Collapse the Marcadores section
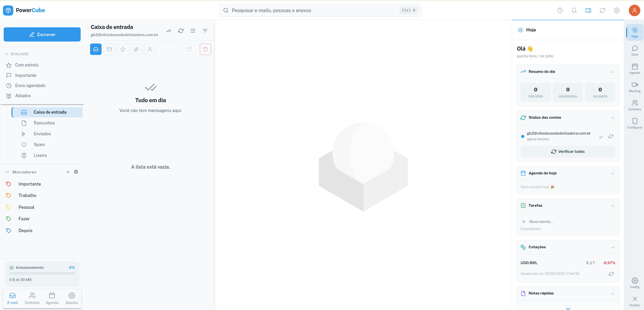Screen dimensions: 644x310 tap(7, 172)
